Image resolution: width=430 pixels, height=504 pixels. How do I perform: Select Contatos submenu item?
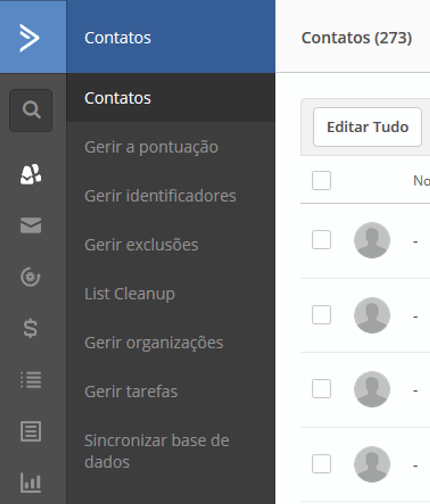(x=118, y=98)
